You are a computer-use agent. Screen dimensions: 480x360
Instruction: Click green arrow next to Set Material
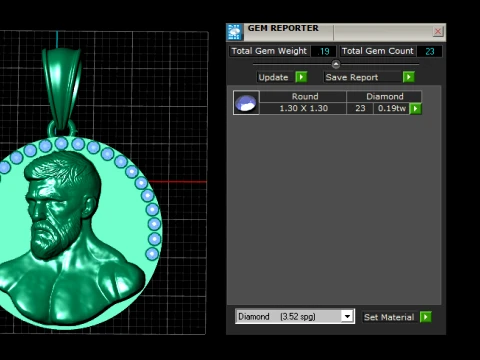click(x=426, y=317)
